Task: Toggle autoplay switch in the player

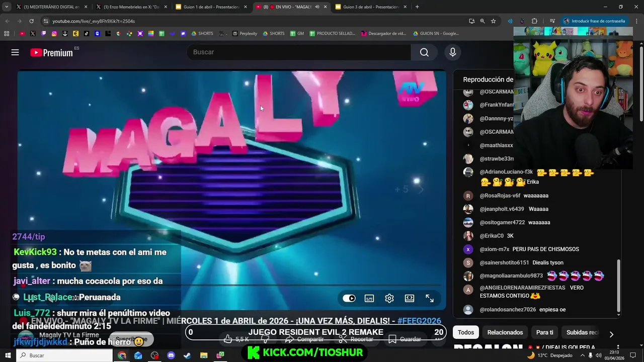Action: point(349,298)
